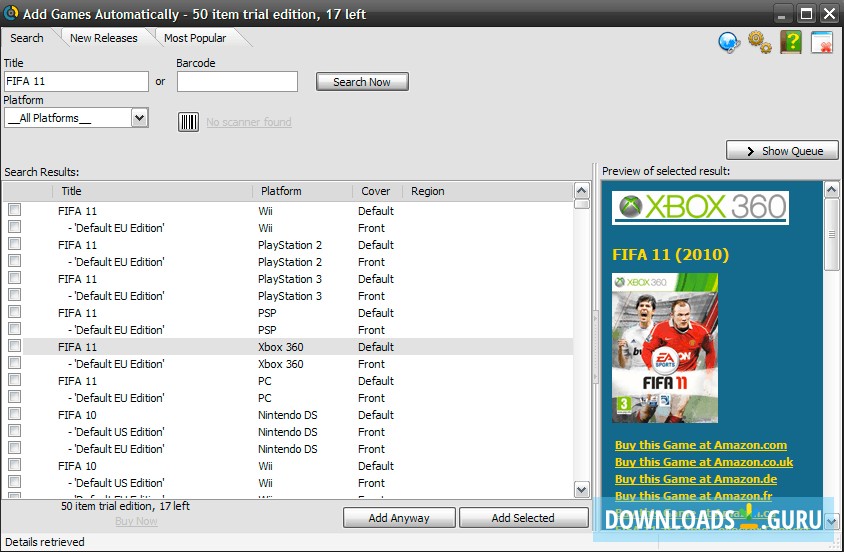Click results list scroll up arrow
This screenshot has height=552, width=844.
(581, 190)
